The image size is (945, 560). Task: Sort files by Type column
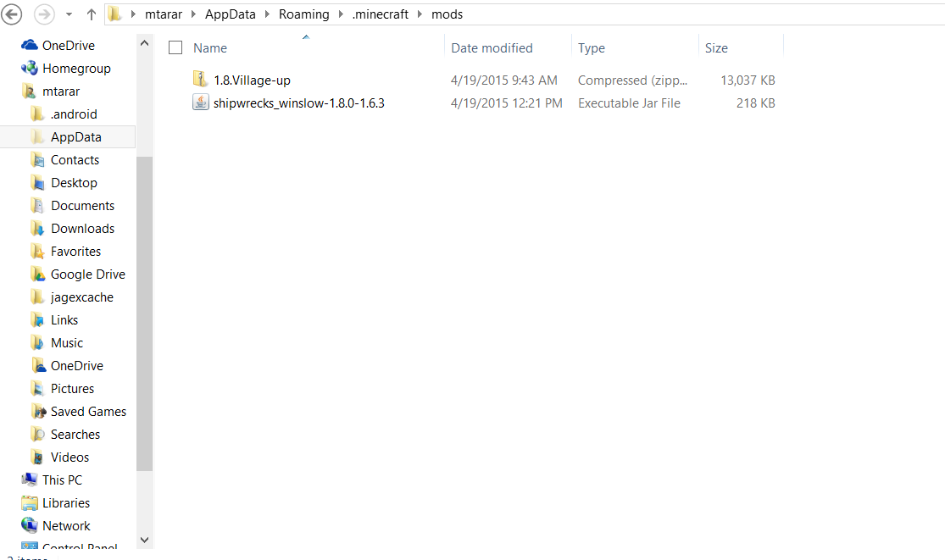592,48
